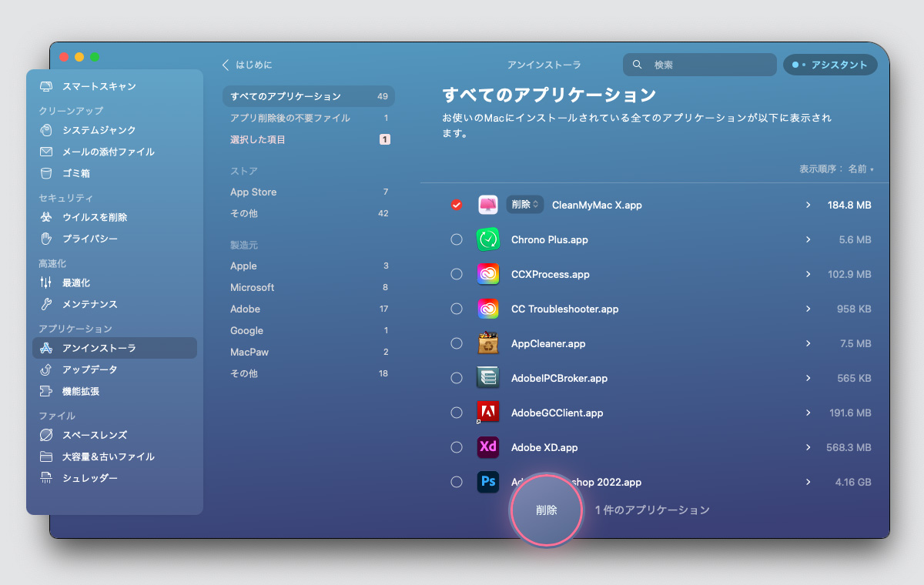Expand details chevron for CC Troubleshooter.app
Viewport: 924px width, 585px height.
click(x=808, y=309)
